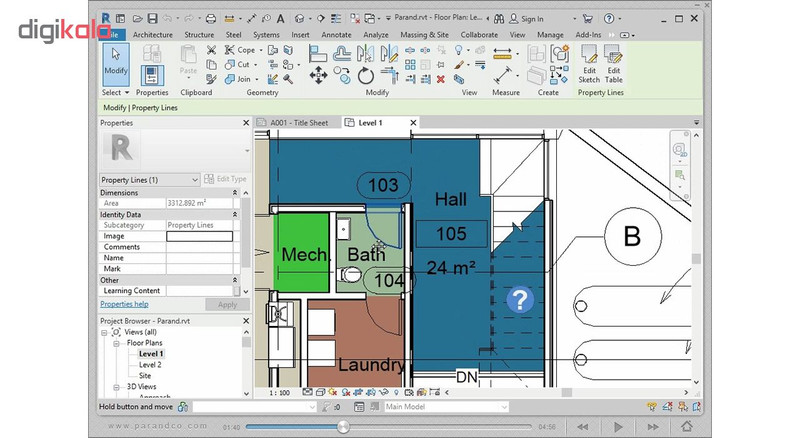
Task: Collapse the Other section in Properties
Action: (235, 280)
